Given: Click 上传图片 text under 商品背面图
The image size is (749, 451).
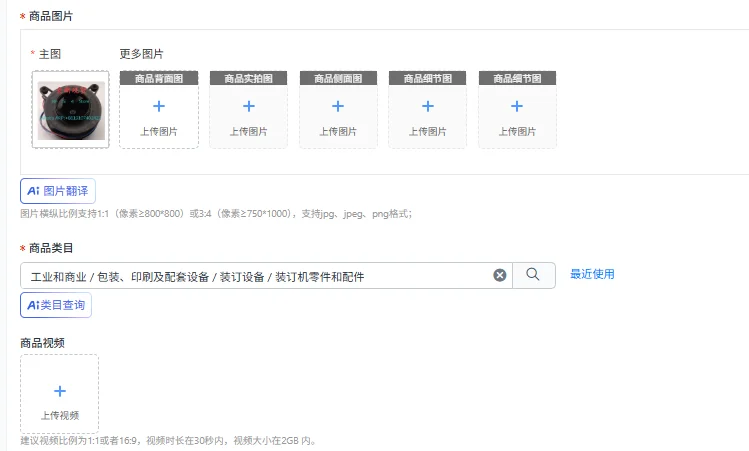Looking at the screenshot, I should point(159,131).
